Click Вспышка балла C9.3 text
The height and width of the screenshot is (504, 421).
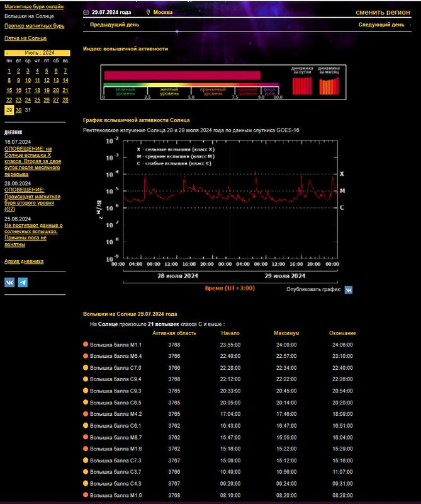(x=116, y=391)
